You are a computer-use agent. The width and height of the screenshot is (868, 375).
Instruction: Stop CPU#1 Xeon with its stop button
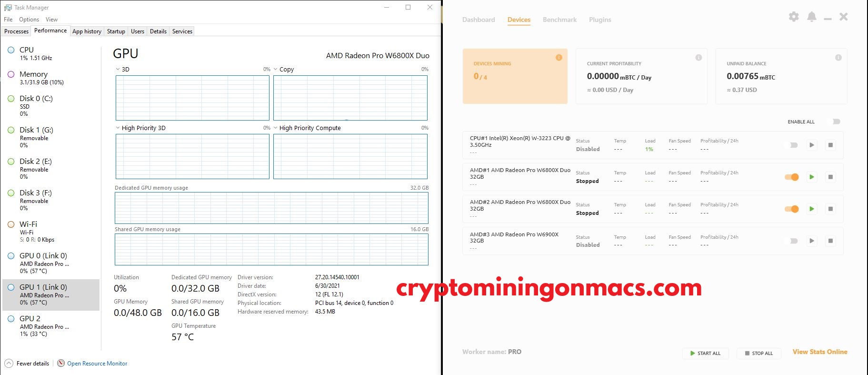(x=830, y=145)
